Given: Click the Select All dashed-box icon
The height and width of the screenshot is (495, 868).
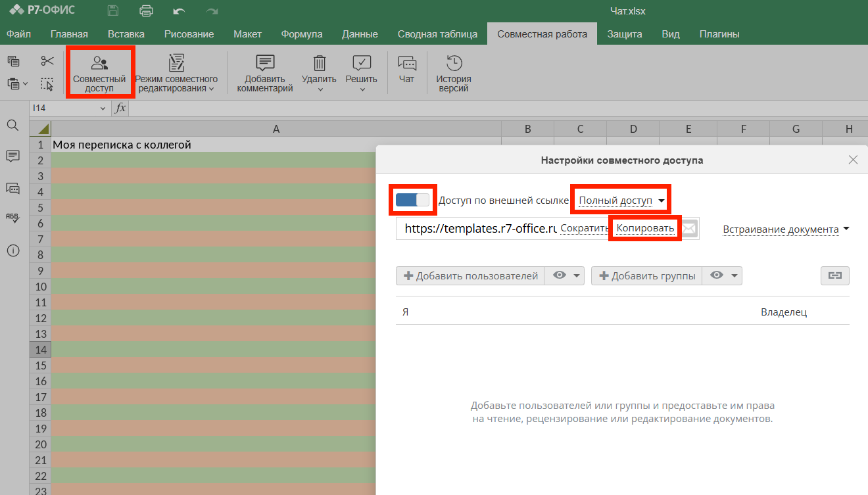Looking at the screenshot, I should tap(47, 83).
